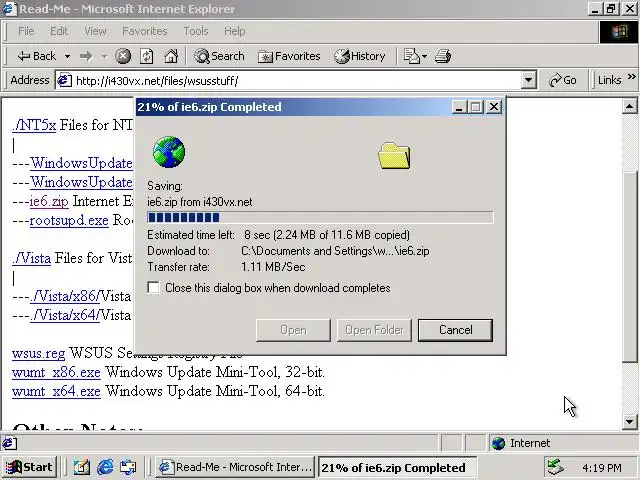Download wumt_x86.exe link
This screenshot has height=480, width=640.
[56, 372]
